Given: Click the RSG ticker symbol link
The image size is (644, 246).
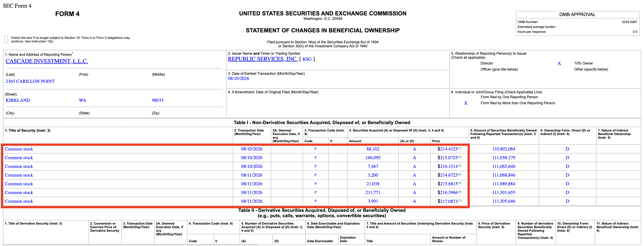Looking at the screenshot, I should [x=307, y=59].
